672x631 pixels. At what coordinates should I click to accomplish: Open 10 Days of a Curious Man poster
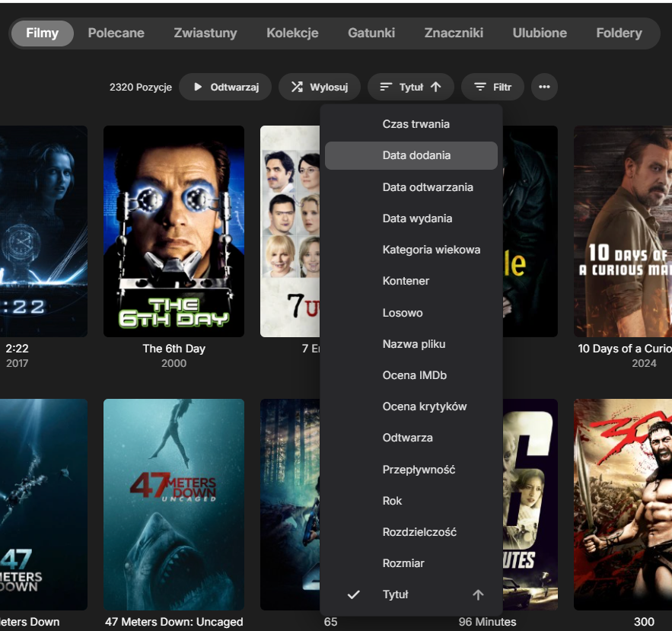click(x=623, y=231)
